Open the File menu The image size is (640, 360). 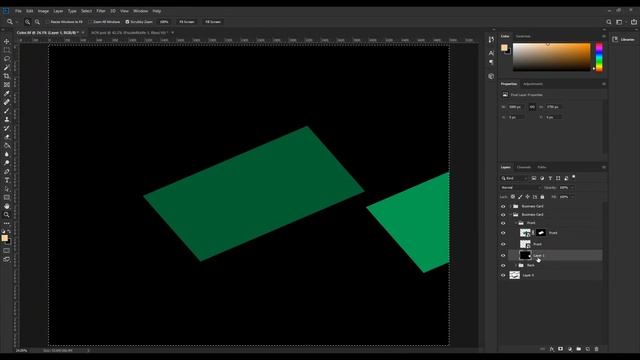pos(18,11)
